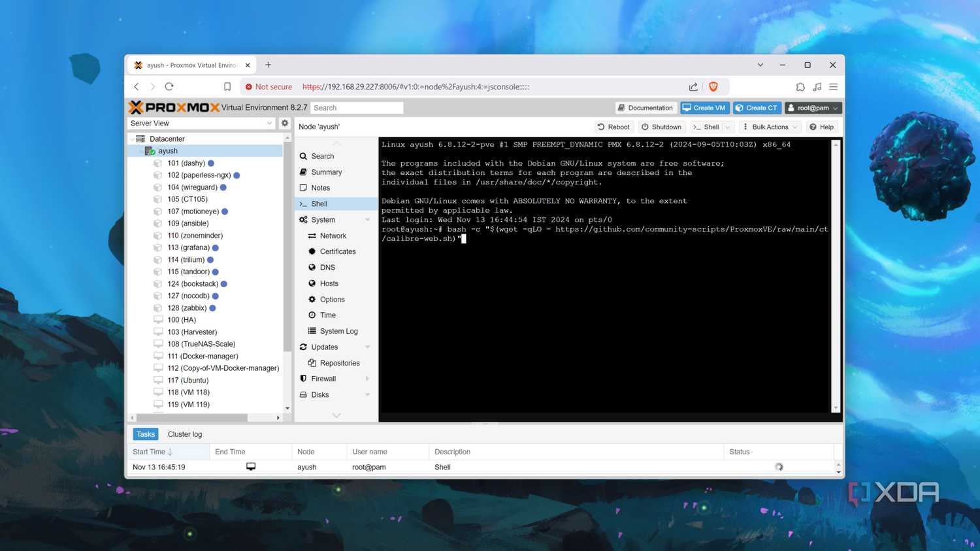Select container 128 (zabbix)
This screenshot has width=980, height=551.
pyautogui.click(x=187, y=308)
